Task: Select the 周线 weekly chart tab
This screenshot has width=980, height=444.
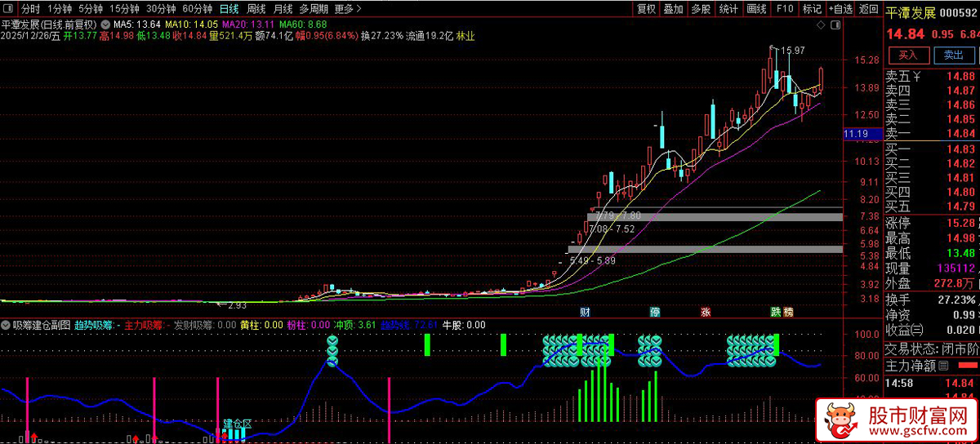Action: [x=256, y=9]
